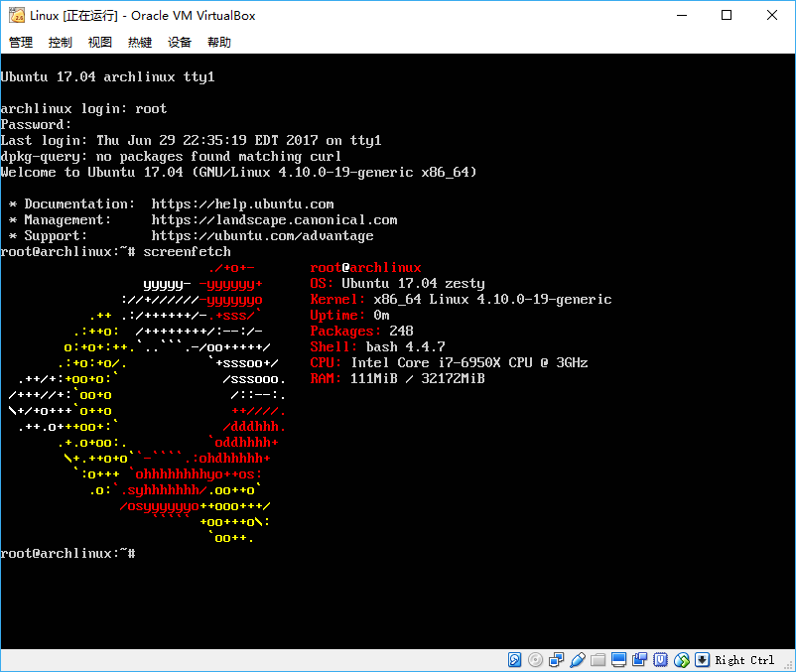Click the 'archlinux login: root' line
The height and width of the screenshot is (672, 796).
tap(83, 108)
